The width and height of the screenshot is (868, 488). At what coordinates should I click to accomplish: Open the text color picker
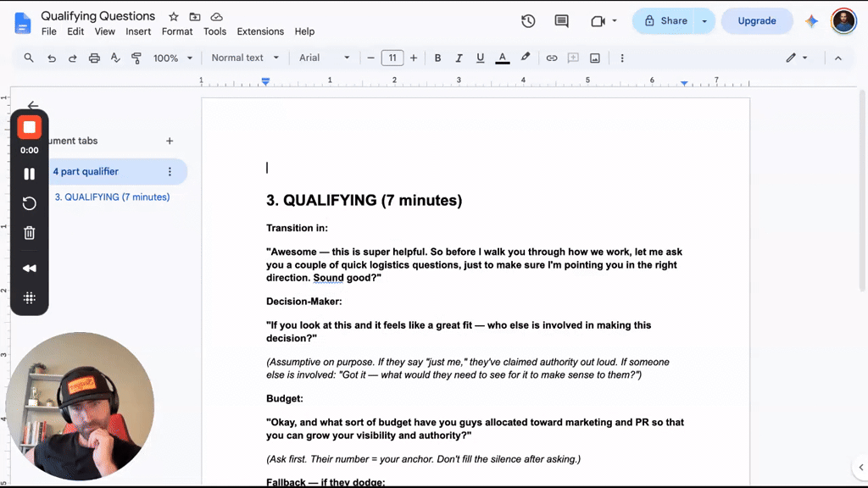point(502,58)
